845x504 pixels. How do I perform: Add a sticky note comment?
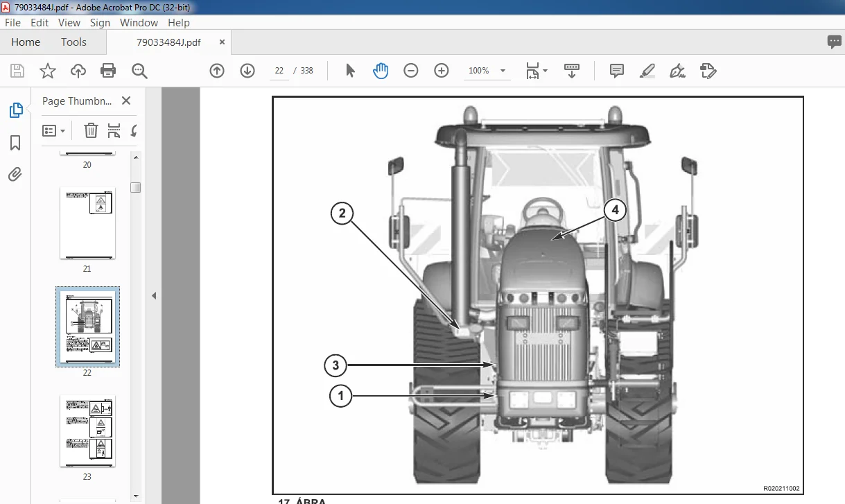click(616, 71)
